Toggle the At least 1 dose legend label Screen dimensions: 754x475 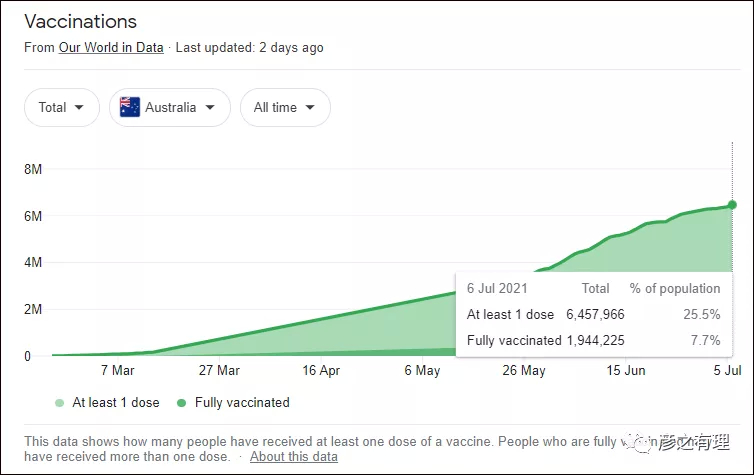pyautogui.click(x=116, y=402)
